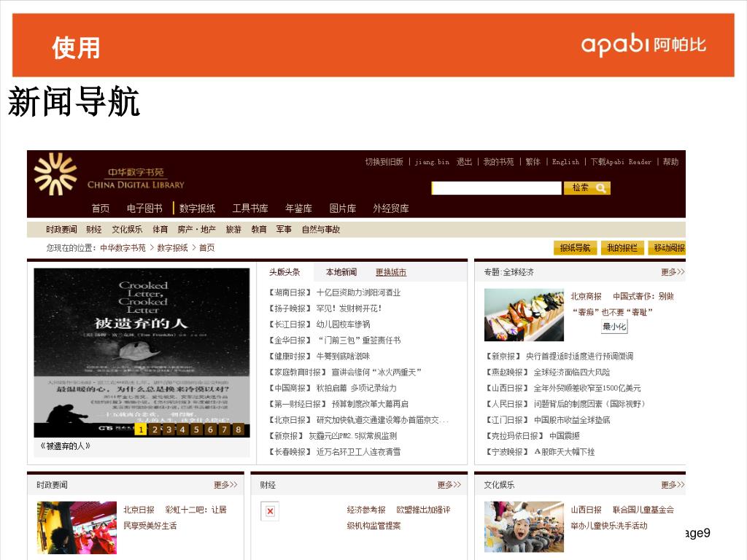Switch to the 头版头条 tab
Viewport: 747px width, 560px height.
(x=285, y=273)
